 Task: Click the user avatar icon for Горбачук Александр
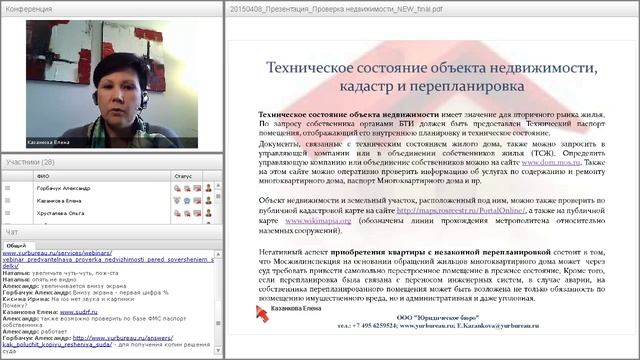[209, 188]
